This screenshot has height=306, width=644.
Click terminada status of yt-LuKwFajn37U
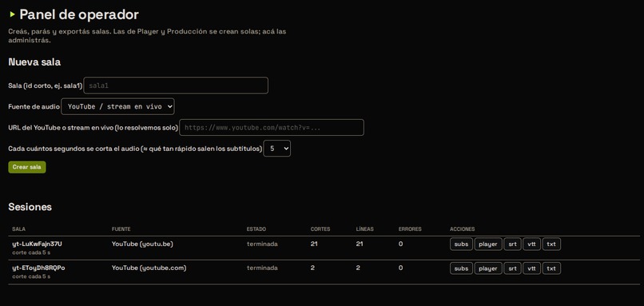pos(262,244)
